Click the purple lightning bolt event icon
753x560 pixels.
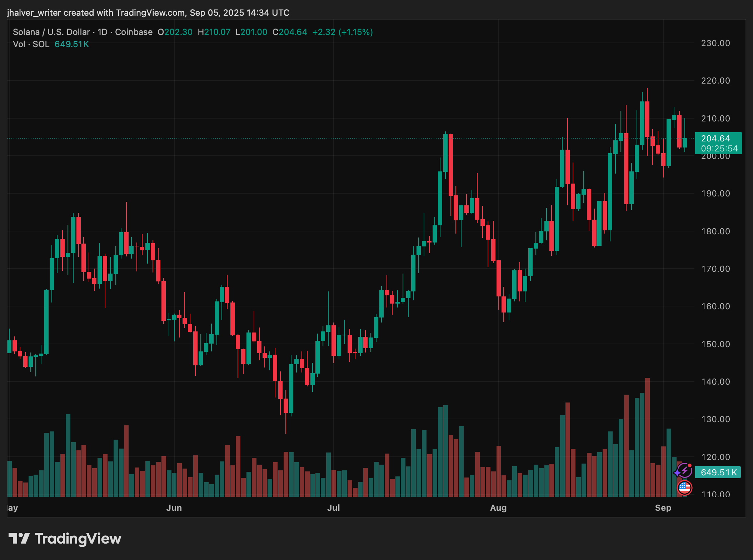685,470
